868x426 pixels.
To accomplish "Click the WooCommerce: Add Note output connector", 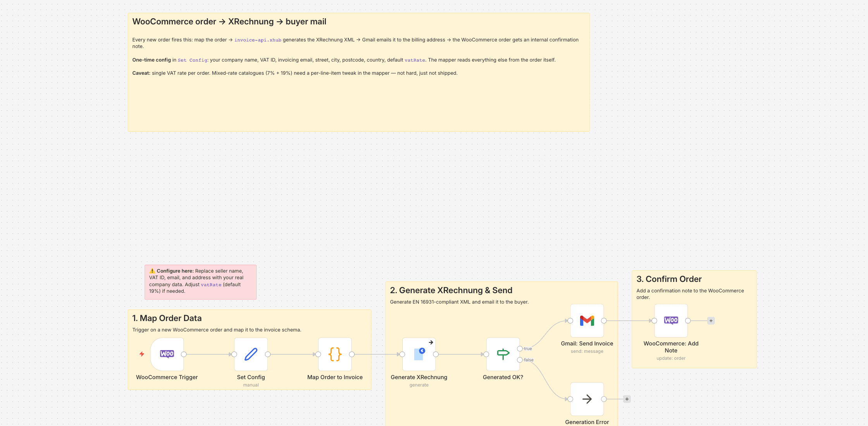I will (688, 321).
